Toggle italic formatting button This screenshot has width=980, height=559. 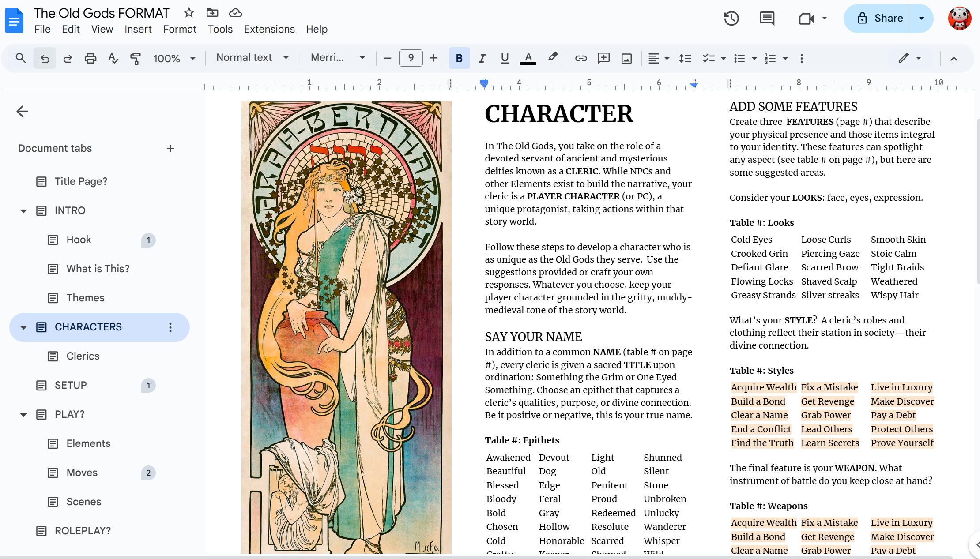point(482,58)
